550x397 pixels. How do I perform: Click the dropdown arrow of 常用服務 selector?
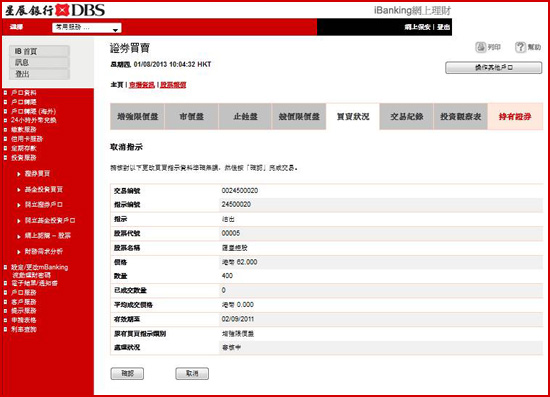(115, 29)
